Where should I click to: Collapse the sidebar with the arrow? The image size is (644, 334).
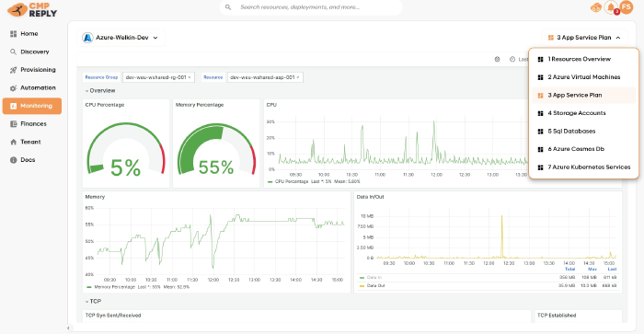coord(68,328)
